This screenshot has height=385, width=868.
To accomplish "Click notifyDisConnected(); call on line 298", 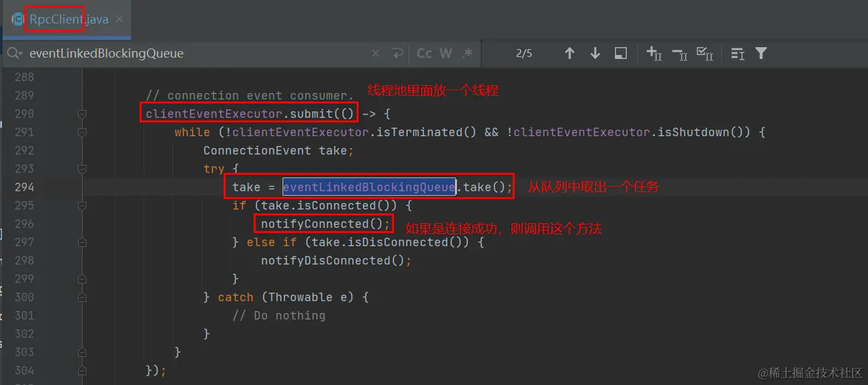I will click(x=336, y=261).
